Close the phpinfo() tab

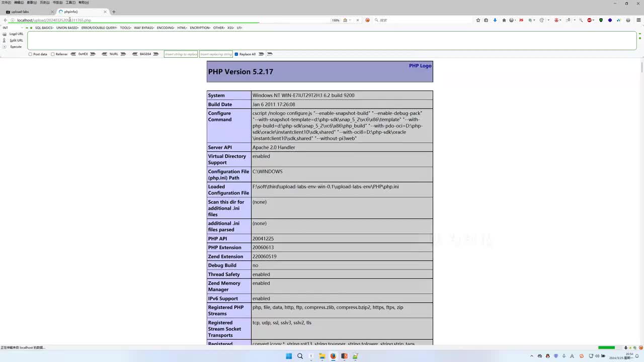[x=105, y=12]
